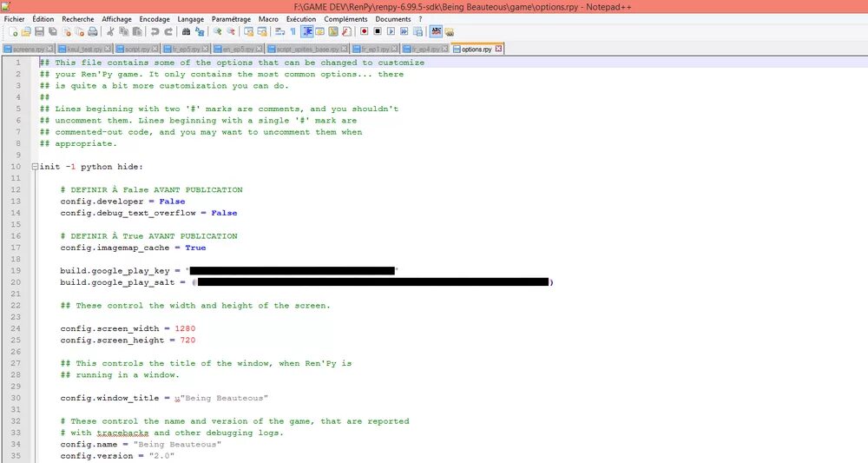Image resolution: width=868 pixels, height=463 pixels.
Task: Redo the edit via toolbar arrow
Action: 168,31
